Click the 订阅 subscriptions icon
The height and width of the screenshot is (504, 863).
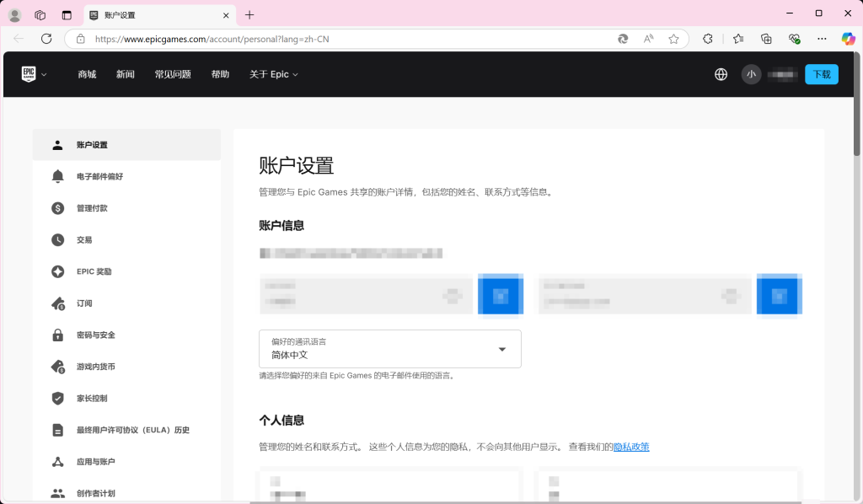click(58, 303)
